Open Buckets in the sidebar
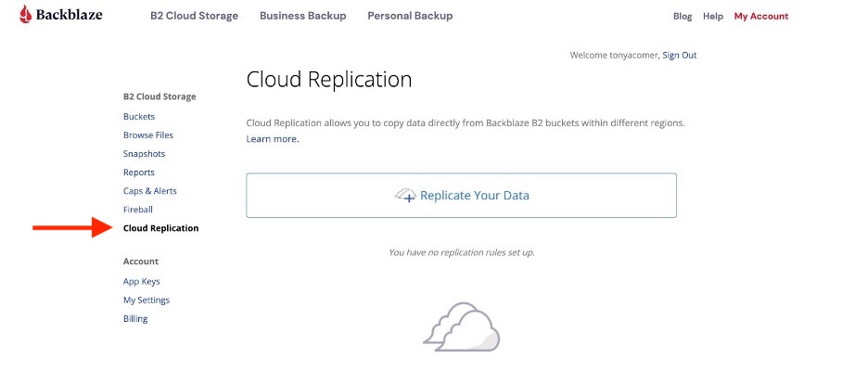The width and height of the screenshot is (868, 384). click(139, 117)
